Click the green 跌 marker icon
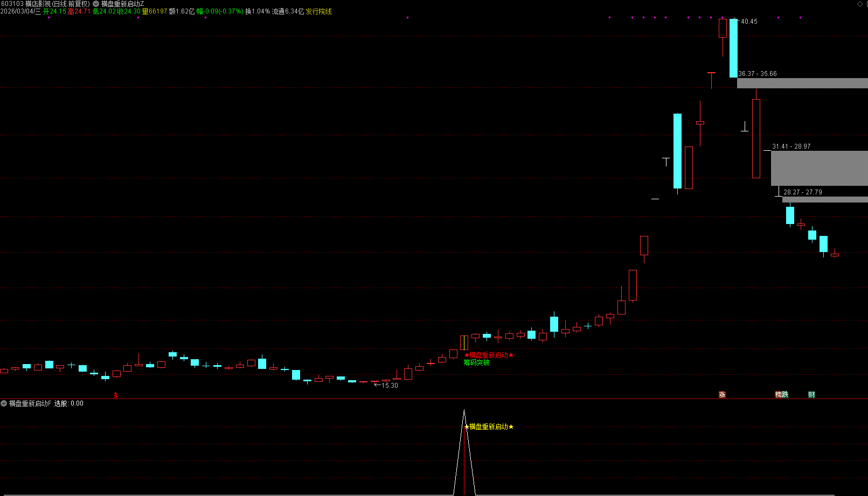Image resolution: width=868 pixels, height=496 pixels. point(785,395)
